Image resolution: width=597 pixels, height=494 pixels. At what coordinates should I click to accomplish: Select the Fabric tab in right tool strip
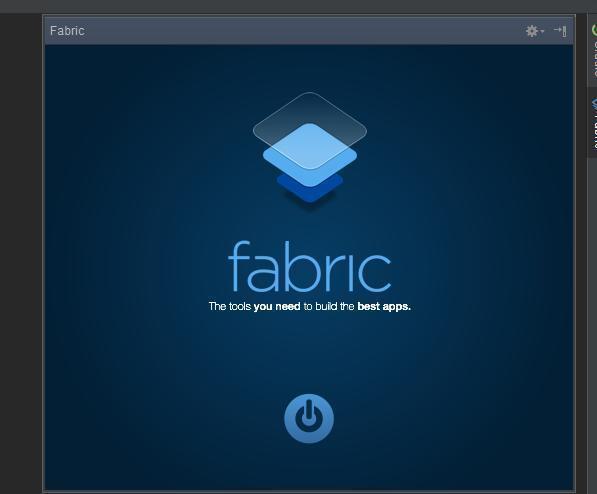point(593,122)
